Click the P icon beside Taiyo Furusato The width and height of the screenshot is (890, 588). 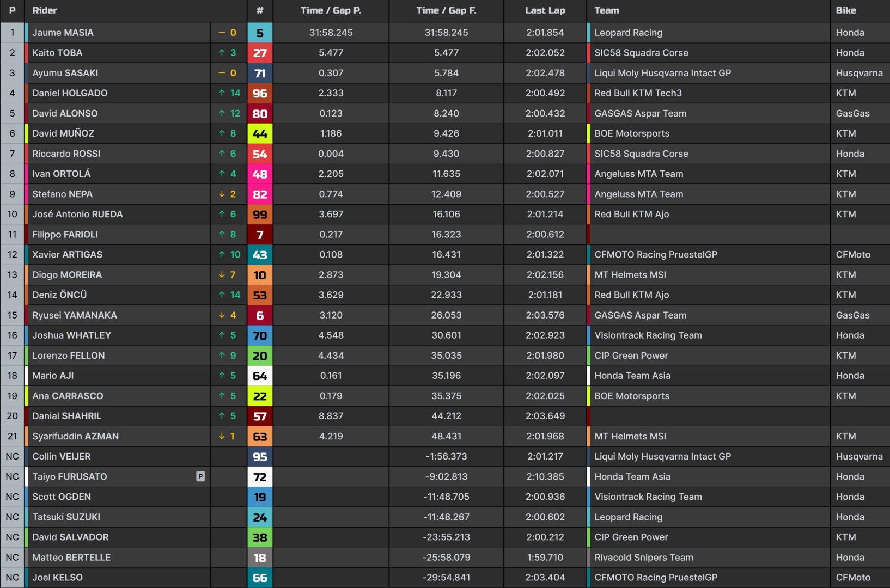200,476
